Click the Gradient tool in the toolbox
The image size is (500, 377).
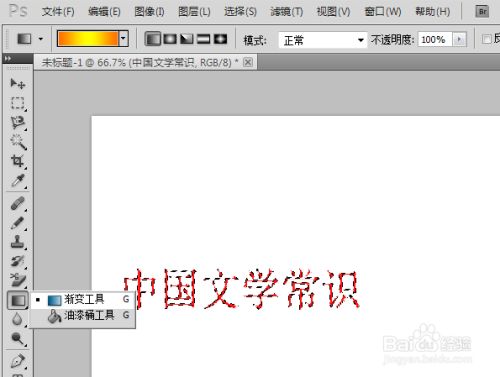click(18, 300)
